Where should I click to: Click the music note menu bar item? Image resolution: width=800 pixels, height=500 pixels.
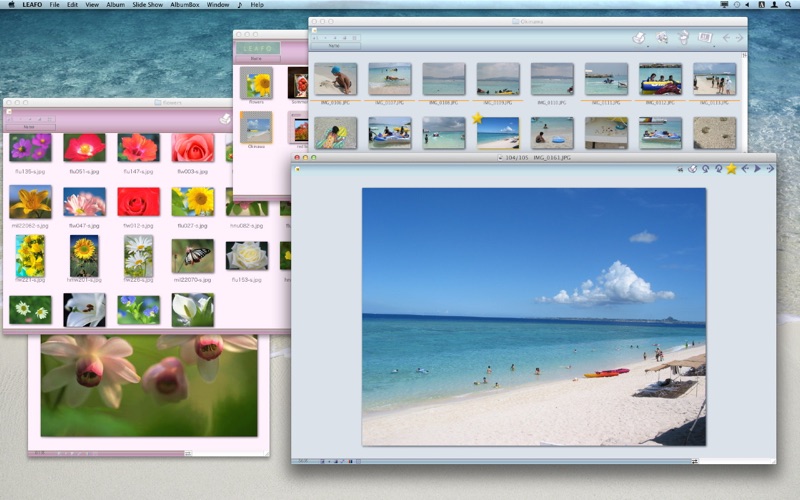[240, 5]
